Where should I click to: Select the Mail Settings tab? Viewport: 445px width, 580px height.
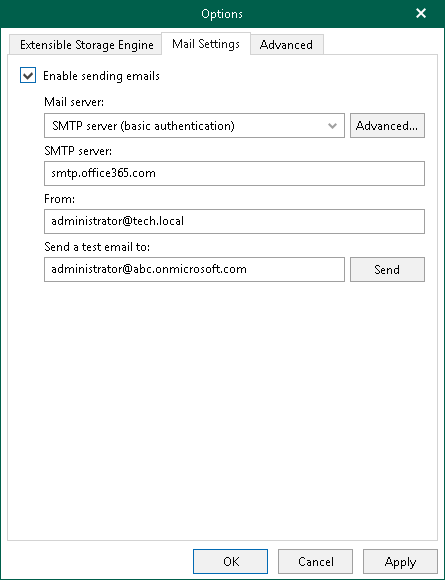point(206,44)
